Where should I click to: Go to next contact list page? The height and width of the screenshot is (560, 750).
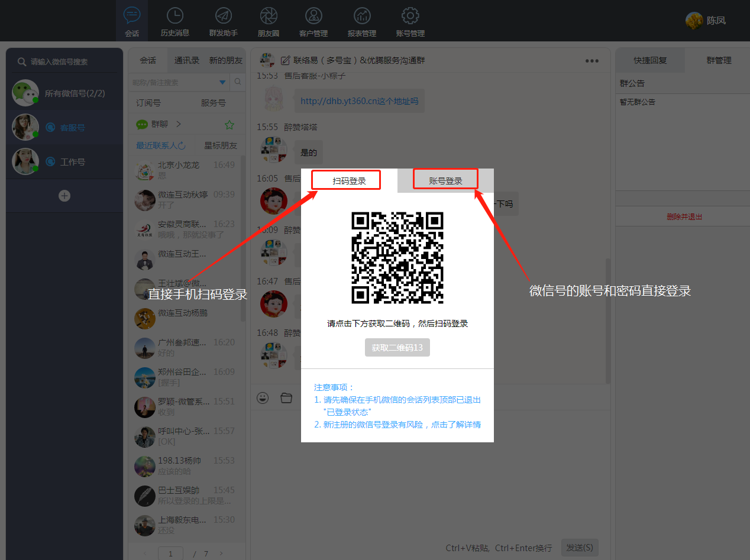pos(221,553)
